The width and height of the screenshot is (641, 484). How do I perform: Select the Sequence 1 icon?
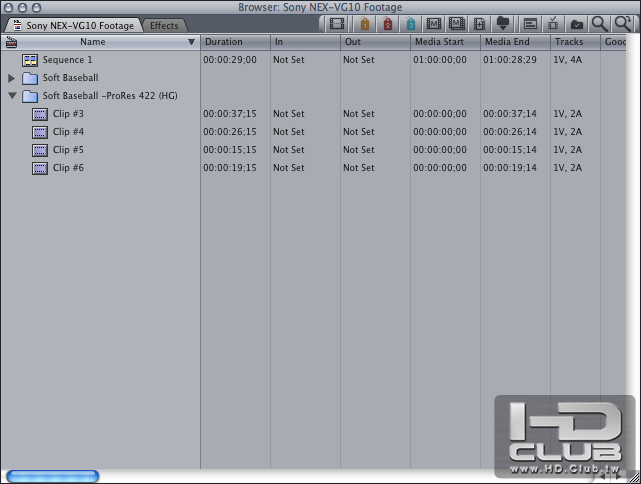click(x=30, y=60)
